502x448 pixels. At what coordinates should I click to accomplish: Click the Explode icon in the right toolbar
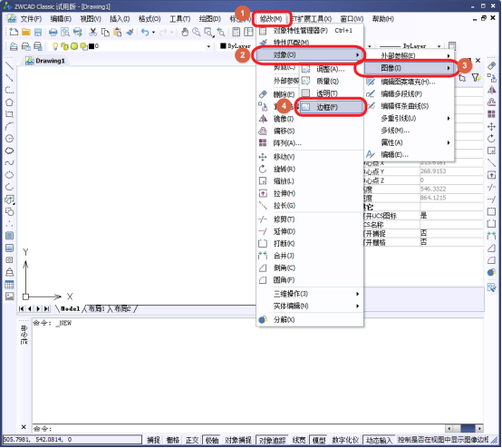click(x=491, y=272)
